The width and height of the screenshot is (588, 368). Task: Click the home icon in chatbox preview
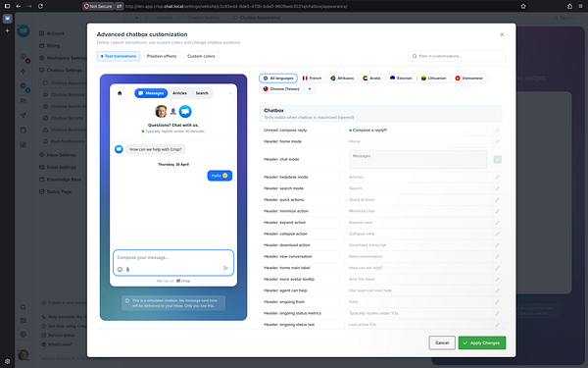tap(120, 93)
